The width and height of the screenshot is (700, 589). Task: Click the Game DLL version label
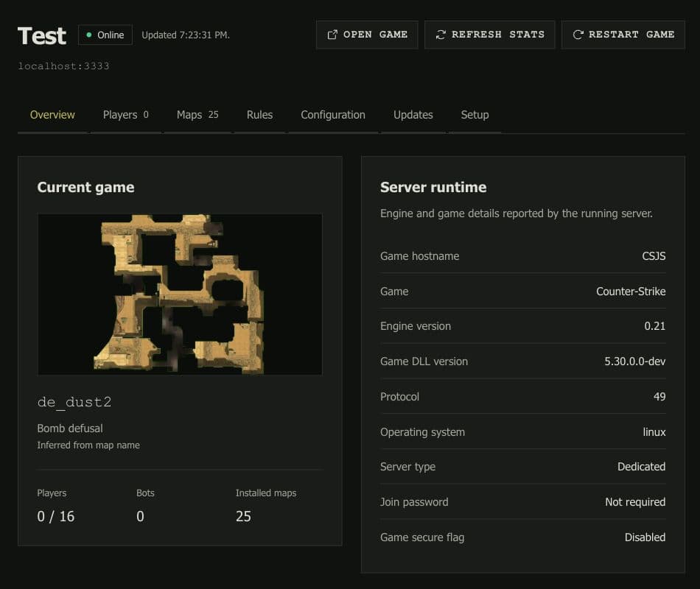424,361
